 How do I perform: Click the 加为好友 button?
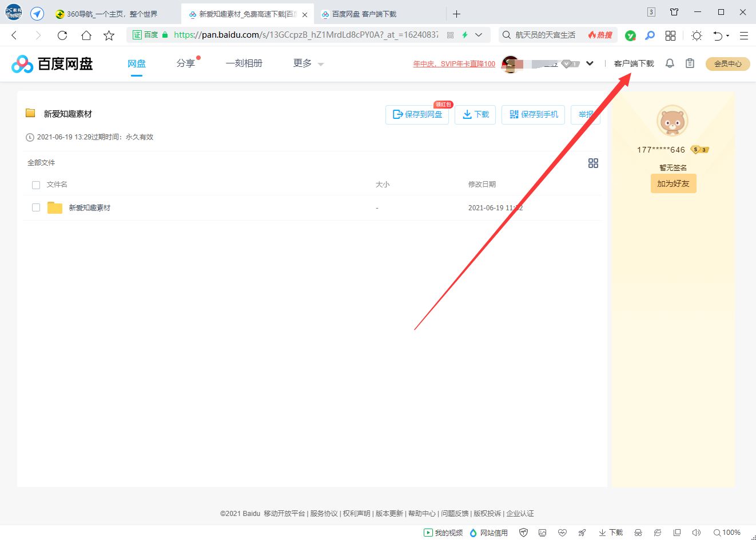[x=673, y=183]
